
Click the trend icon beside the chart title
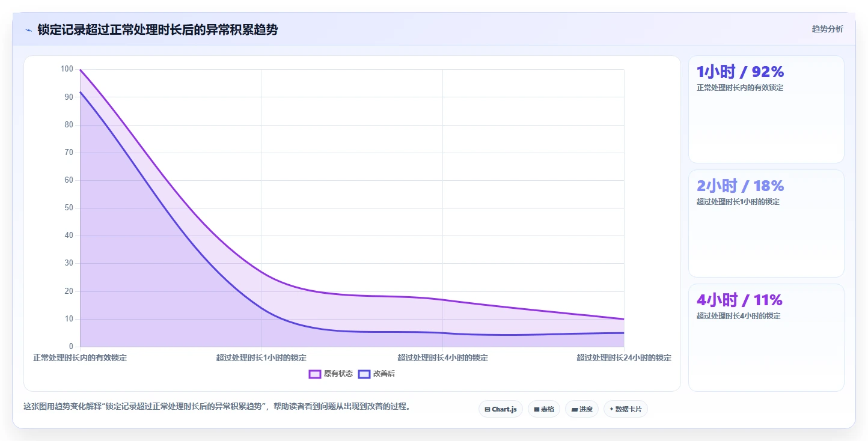coord(28,29)
